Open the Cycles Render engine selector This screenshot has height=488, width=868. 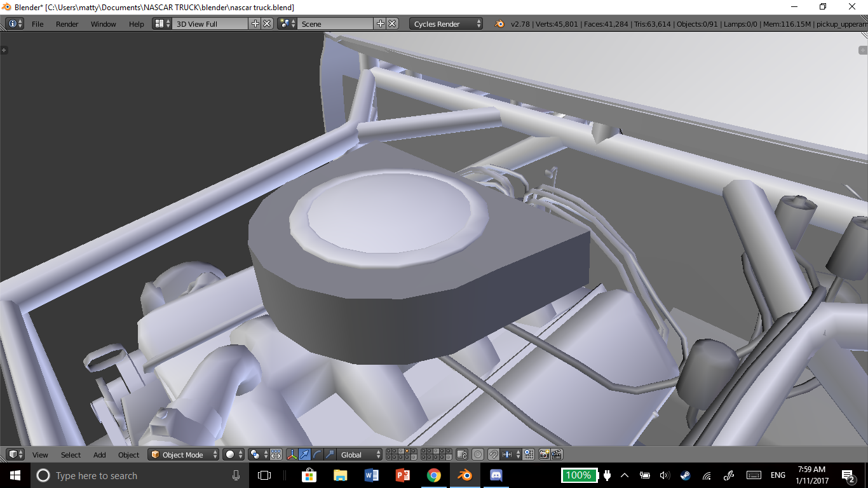click(x=445, y=24)
